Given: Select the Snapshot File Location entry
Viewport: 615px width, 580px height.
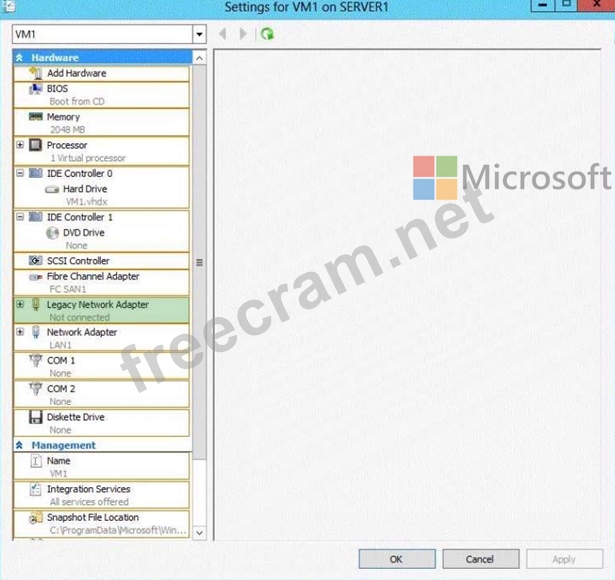Looking at the screenshot, I should pos(101,524).
